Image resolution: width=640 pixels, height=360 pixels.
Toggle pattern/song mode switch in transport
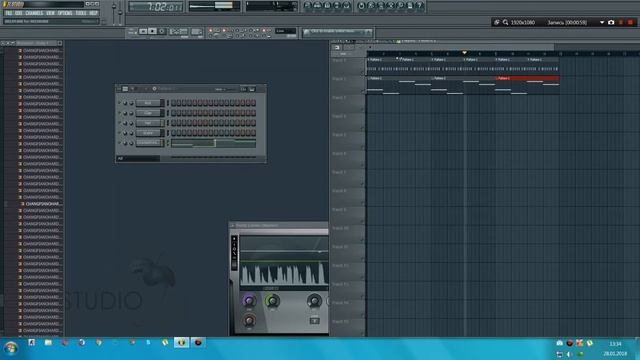coord(132,31)
